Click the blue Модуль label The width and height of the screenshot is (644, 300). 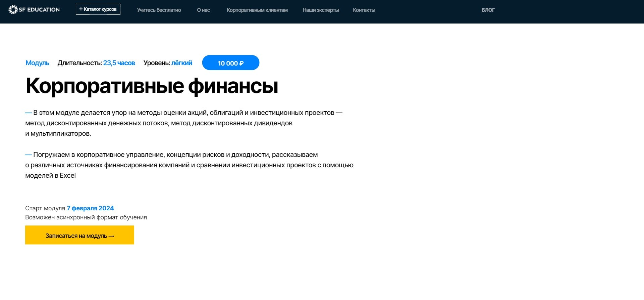pyautogui.click(x=37, y=63)
